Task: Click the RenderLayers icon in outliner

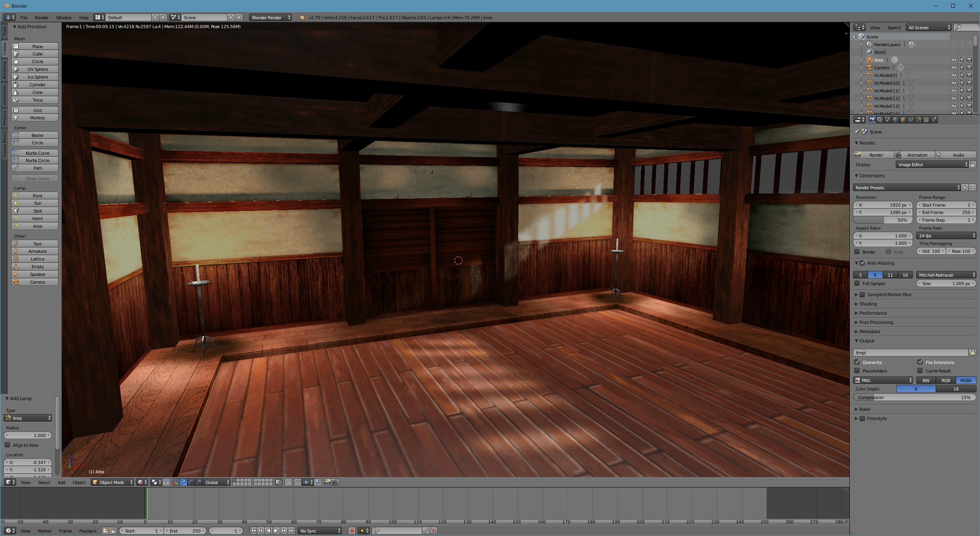Action: pyautogui.click(x=870, y=44)
